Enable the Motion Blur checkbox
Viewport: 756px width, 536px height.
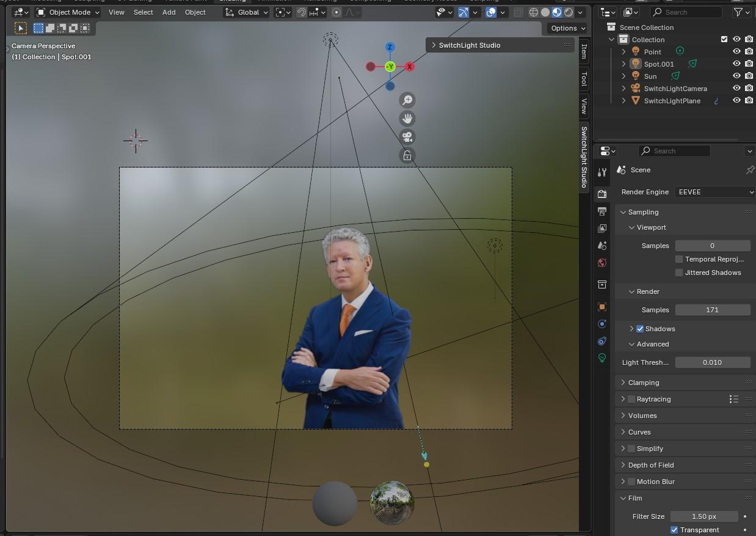point(631,482)
